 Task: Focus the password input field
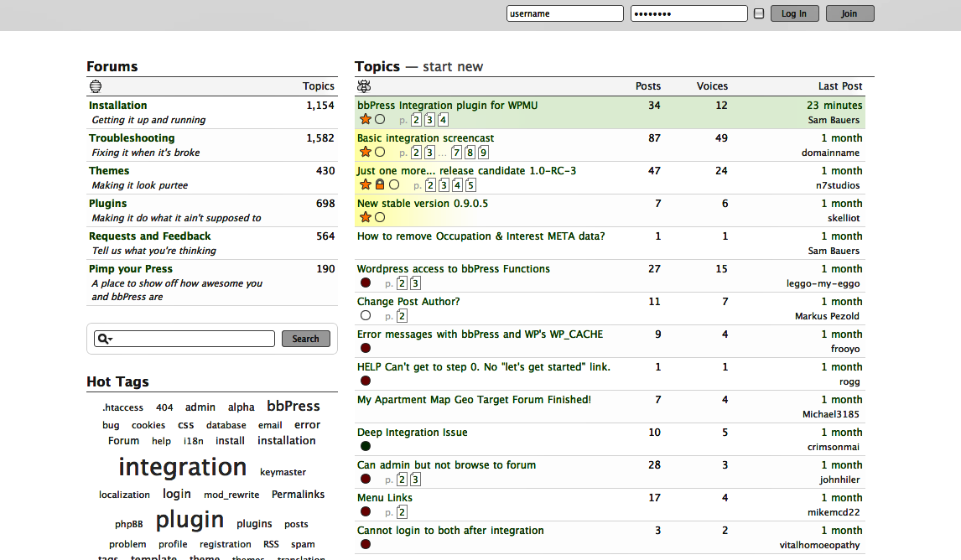[688, 13]
